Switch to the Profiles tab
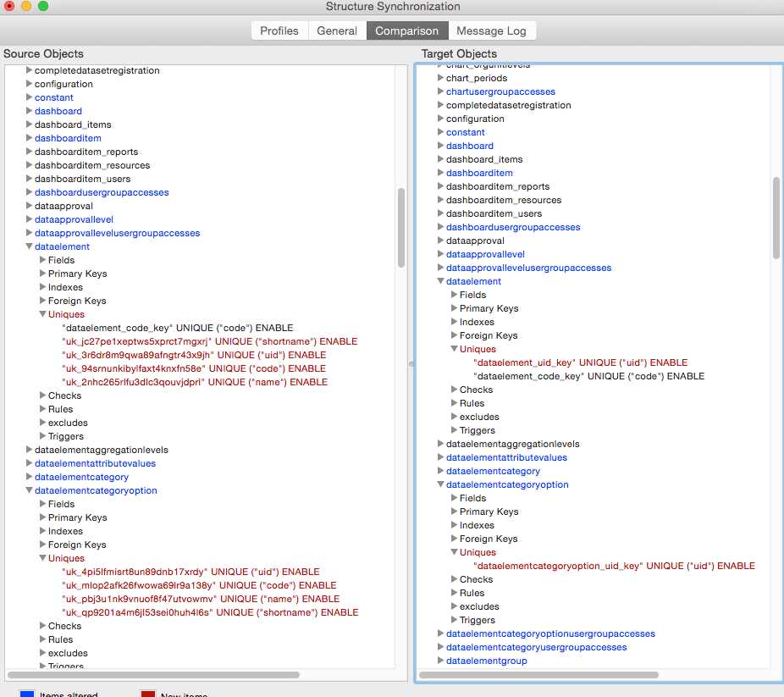Viewport: 784px width, 697px height. tap(279, 30)
